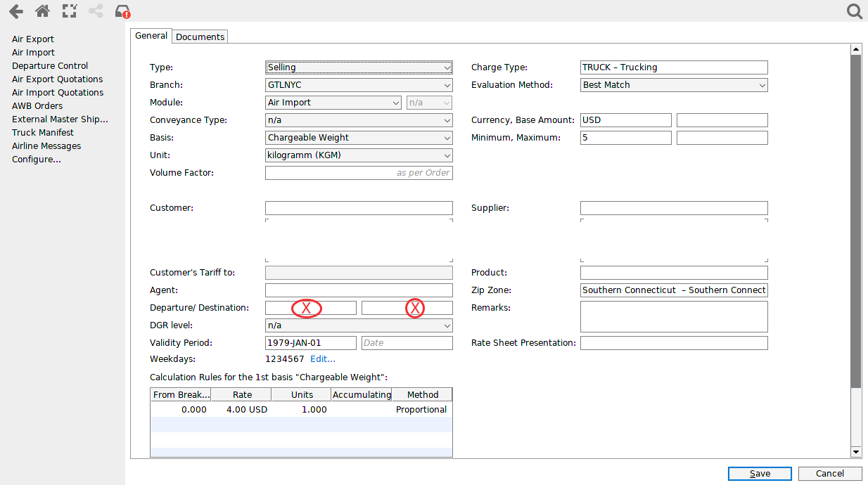Open search with the magnifier icon
Screen dimensions: 868x485
(x=853, y=11)
